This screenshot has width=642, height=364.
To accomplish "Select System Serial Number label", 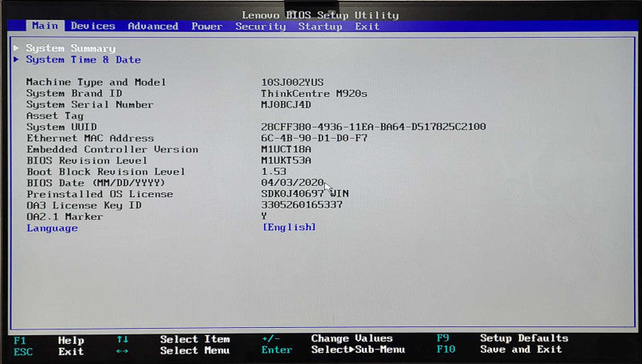I will 90,105.
